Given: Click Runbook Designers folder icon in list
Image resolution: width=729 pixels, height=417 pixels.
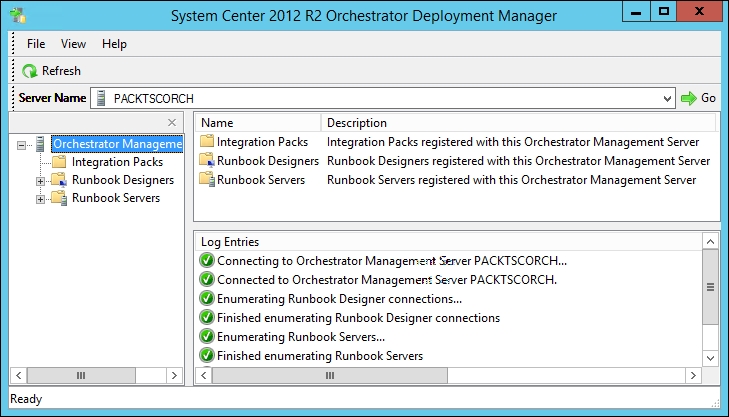Looking at the screenshot, I should [x=207, y=160].
